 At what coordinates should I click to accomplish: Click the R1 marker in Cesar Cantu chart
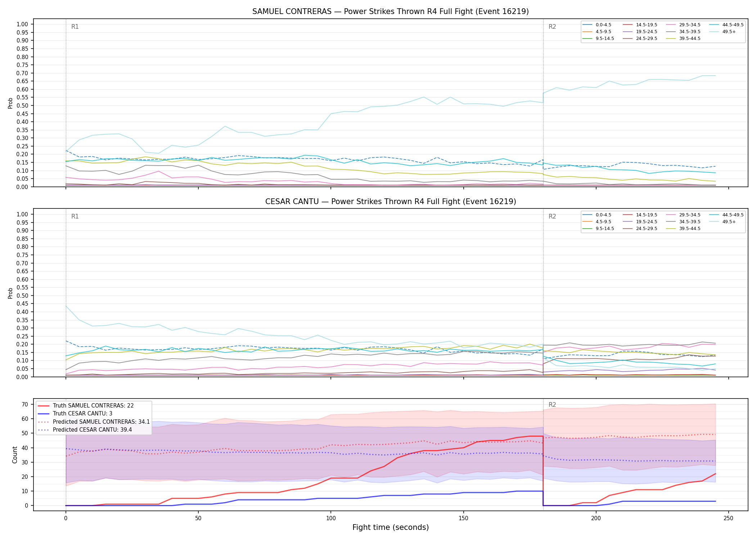(x=75, y=216)
